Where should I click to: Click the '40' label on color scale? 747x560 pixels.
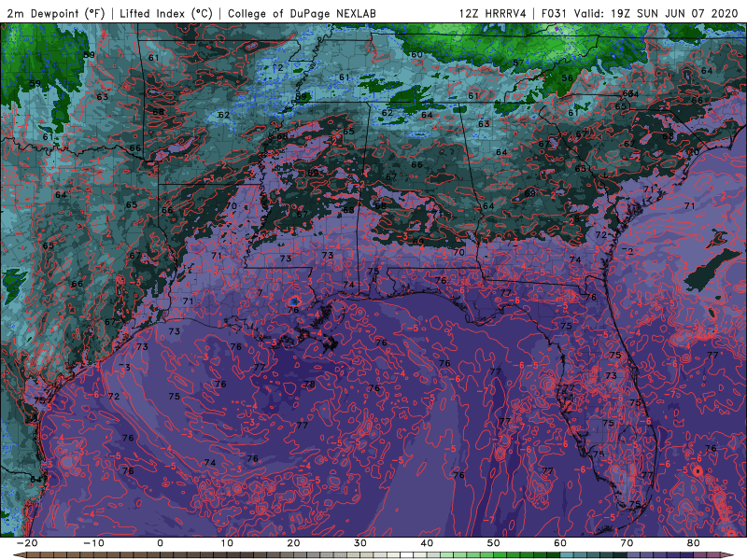(x=427, y=543)
